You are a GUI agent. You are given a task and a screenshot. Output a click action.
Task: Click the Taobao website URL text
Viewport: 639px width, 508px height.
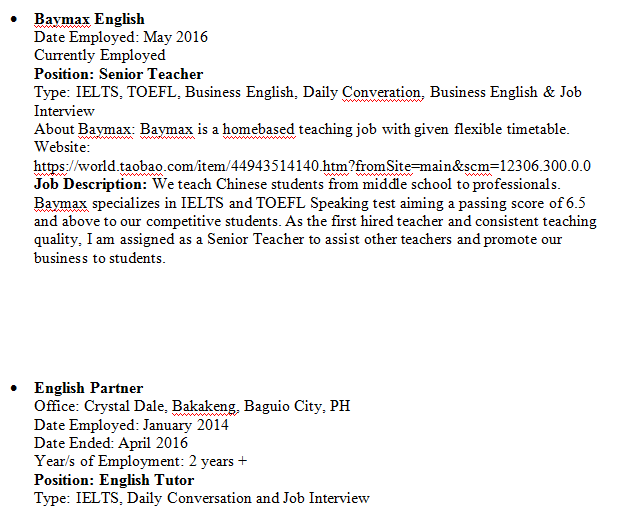pyautogui.click(x=312, y=166)
